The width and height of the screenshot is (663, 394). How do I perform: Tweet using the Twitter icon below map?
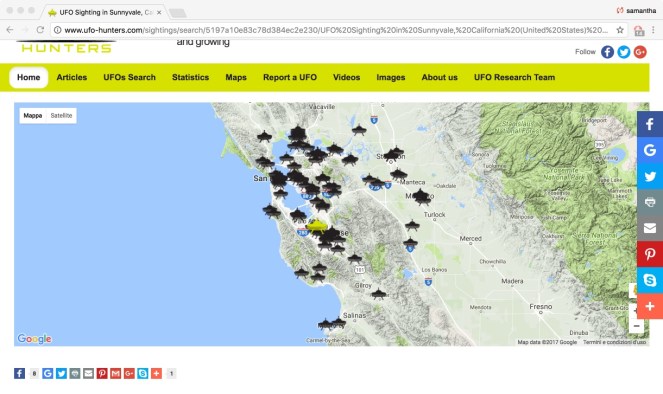coord(61,373)
